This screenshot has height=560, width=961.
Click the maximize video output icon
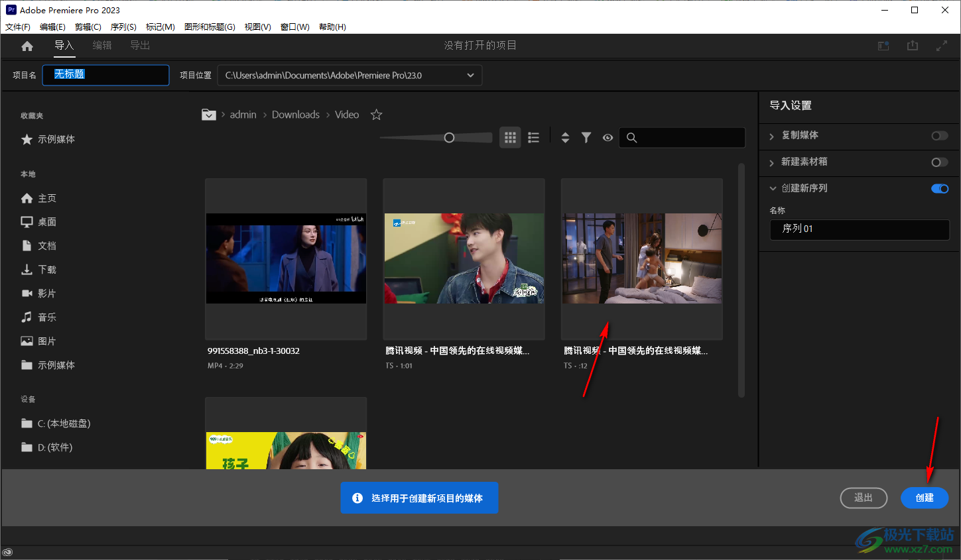pos(942,46)
